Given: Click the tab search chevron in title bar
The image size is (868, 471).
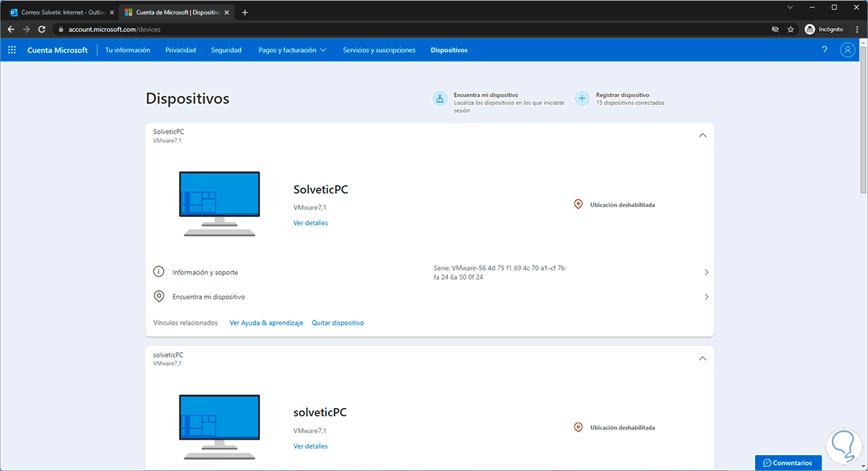Looking at the screenshot, I should pos(790,7).
